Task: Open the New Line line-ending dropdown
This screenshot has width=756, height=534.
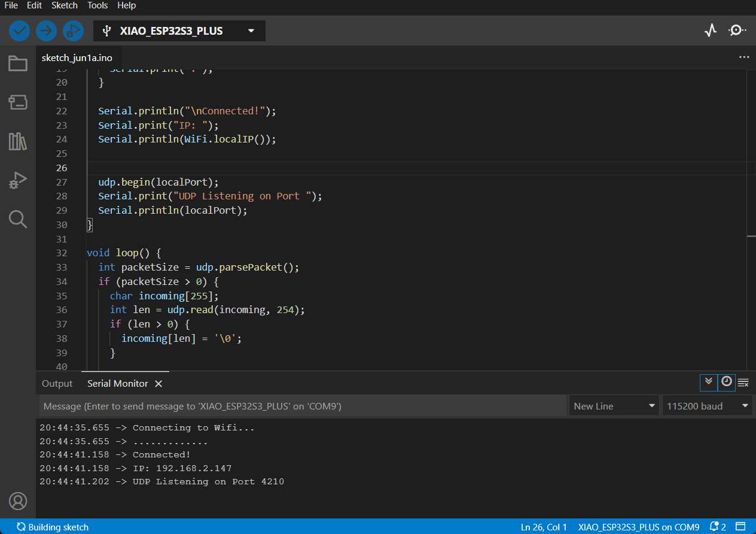Action: point(614,406)
